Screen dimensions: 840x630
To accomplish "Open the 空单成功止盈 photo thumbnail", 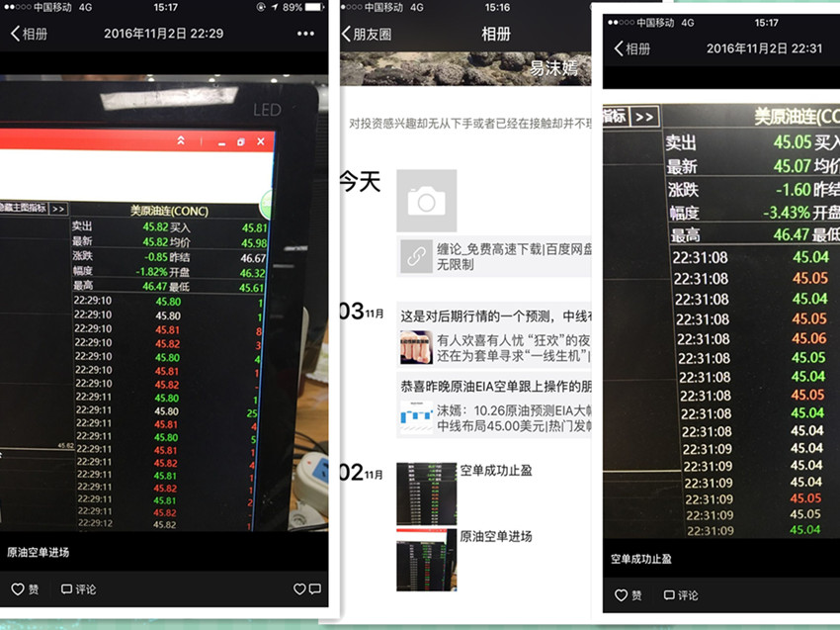I will point(427,494).
